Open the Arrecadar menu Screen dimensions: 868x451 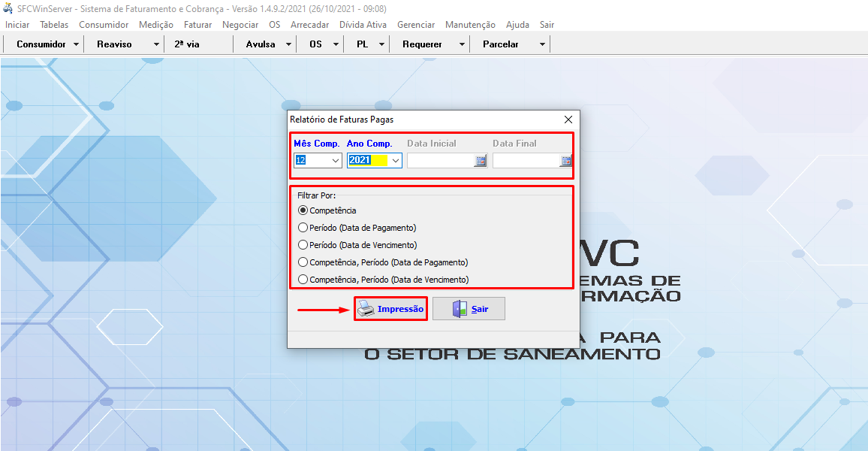click(x=309, y=25)
